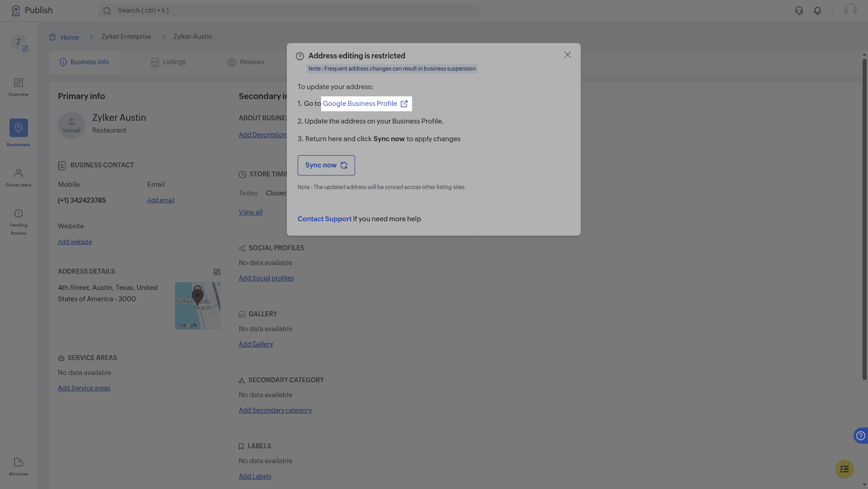The height and width of the screenshot is (489, 868).
Task: Open the support headset icon
Action: [799, 10]
